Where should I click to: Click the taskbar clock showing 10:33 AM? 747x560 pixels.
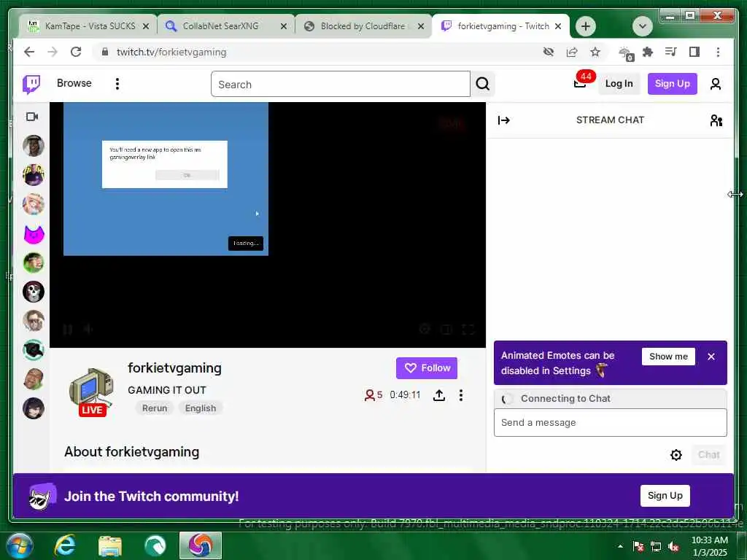[709, 546]
